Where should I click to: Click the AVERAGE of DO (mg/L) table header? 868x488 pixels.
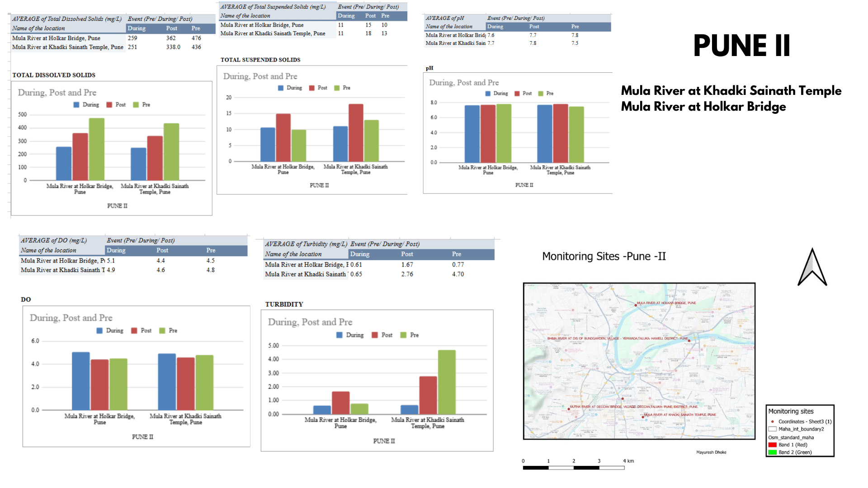point(54,240)
